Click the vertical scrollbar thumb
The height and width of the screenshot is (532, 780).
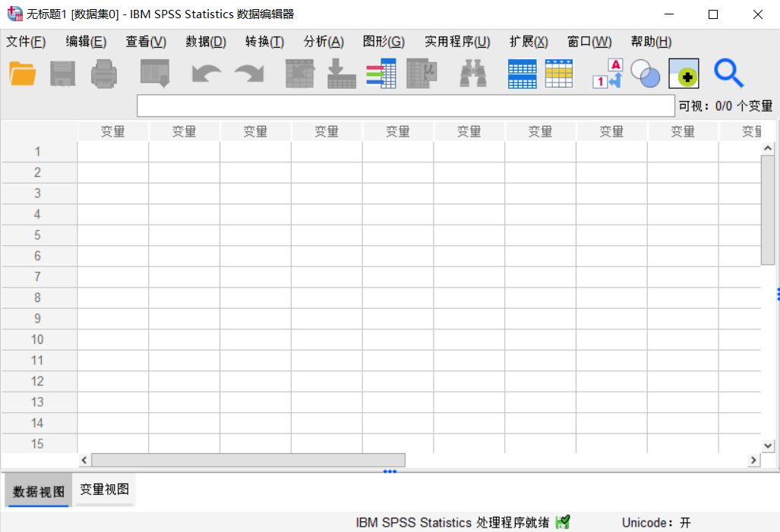click(x=768, y=209)
